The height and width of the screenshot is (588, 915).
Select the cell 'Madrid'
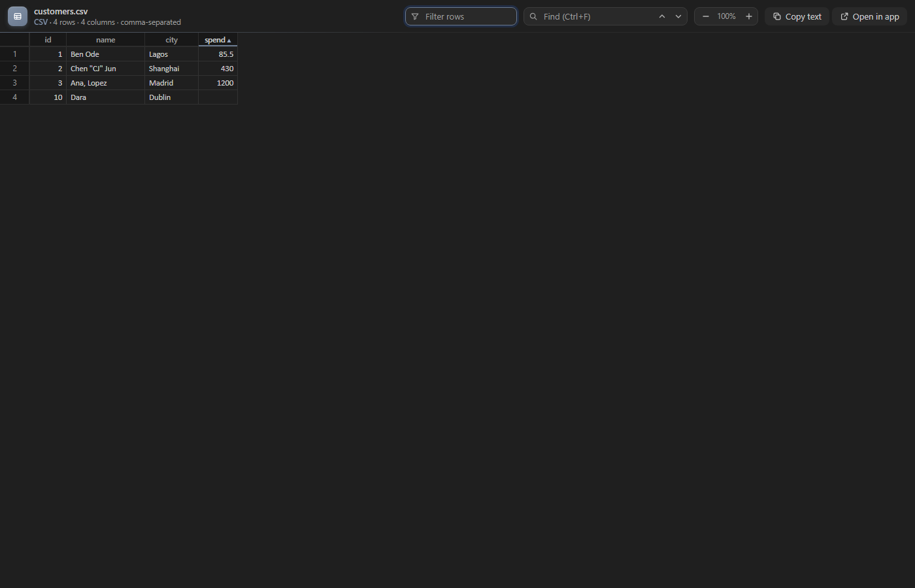tap(171, 83)
